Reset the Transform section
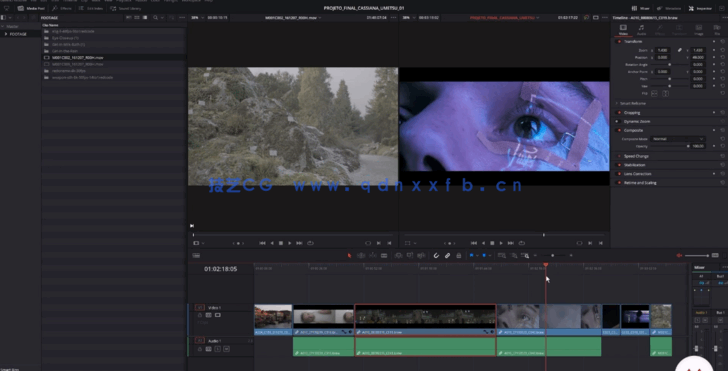Screen dimensions: 728x371 coord(722,41)
